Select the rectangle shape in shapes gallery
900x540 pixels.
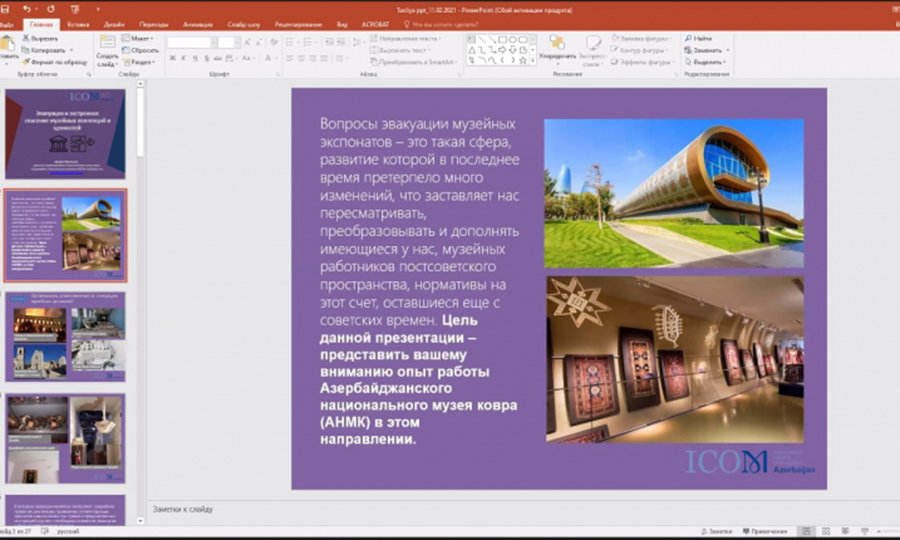502,40
